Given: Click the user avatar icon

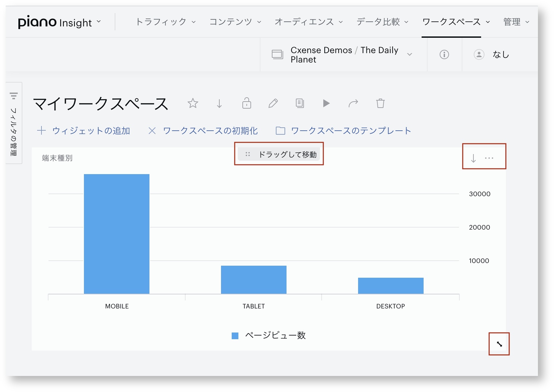Looking at the screenshot, I should pyautogui.click(x=479, y=54).
